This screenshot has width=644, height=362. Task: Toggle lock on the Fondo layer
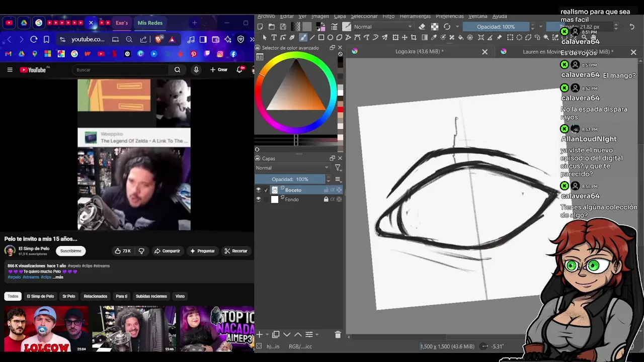[x=326, y=200]
